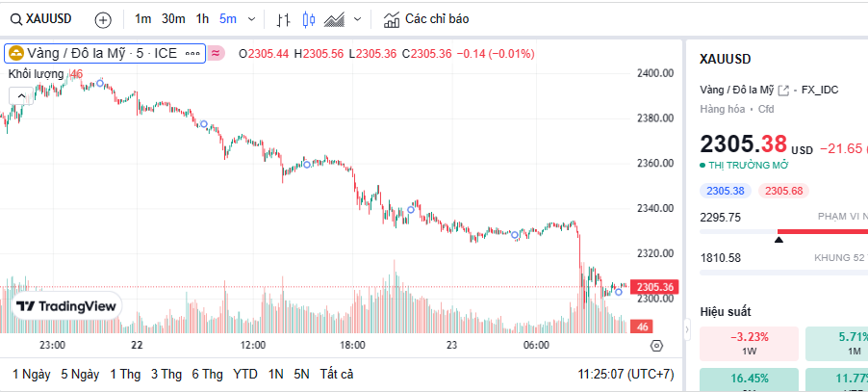Expand the chart style dropdown arrow
Screen dimensions: 868x392
[x=358, y=19]
